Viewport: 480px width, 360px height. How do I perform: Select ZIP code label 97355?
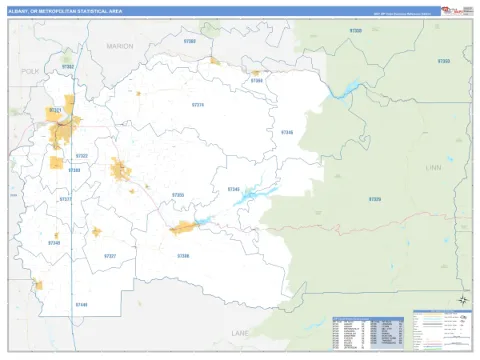point(178,195)
